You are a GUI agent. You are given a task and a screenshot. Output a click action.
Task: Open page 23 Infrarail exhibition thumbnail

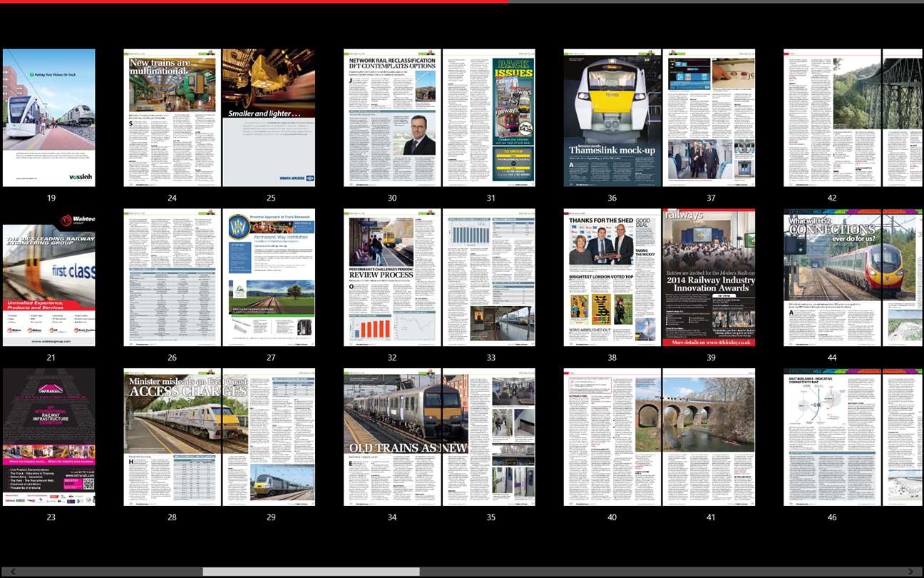[48, 437]
